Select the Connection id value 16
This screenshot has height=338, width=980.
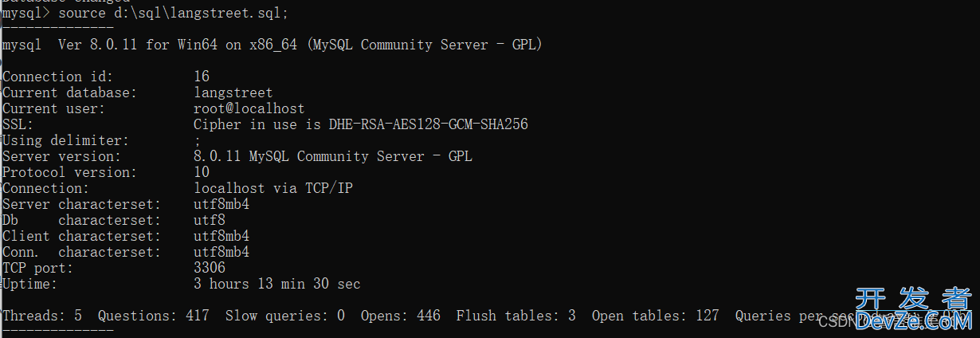point(202,77)
